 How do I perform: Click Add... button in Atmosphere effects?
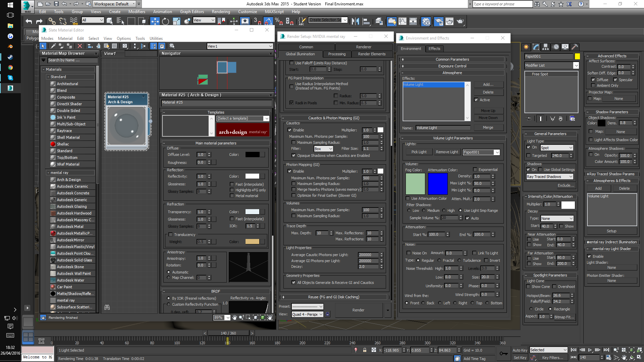(x=488, y=84)
